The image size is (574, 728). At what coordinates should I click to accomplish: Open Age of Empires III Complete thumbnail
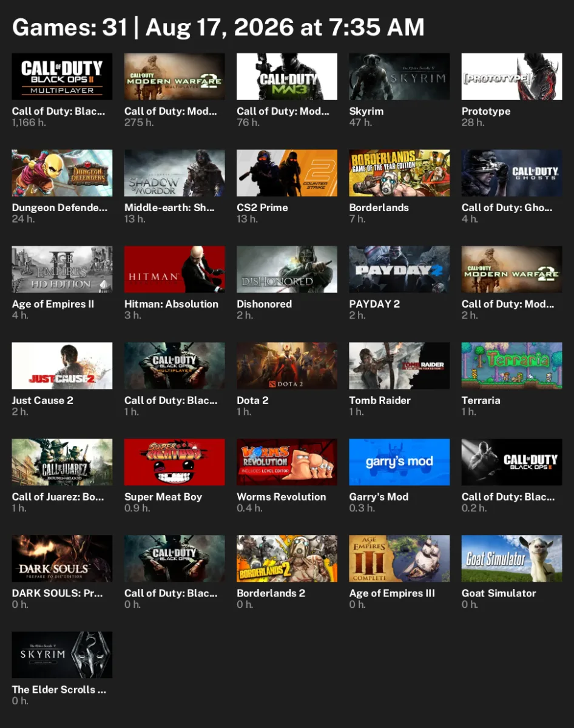tap(399, 559)
